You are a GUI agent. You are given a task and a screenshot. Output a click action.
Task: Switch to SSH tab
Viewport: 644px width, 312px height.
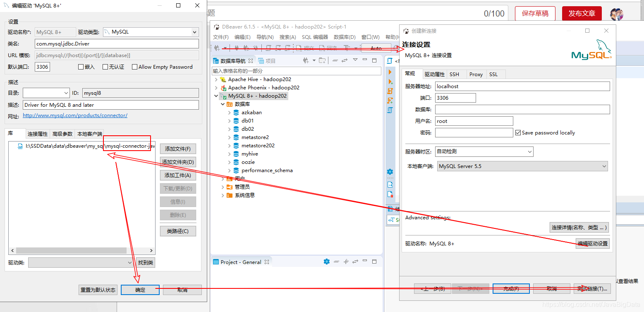point(454,74)
